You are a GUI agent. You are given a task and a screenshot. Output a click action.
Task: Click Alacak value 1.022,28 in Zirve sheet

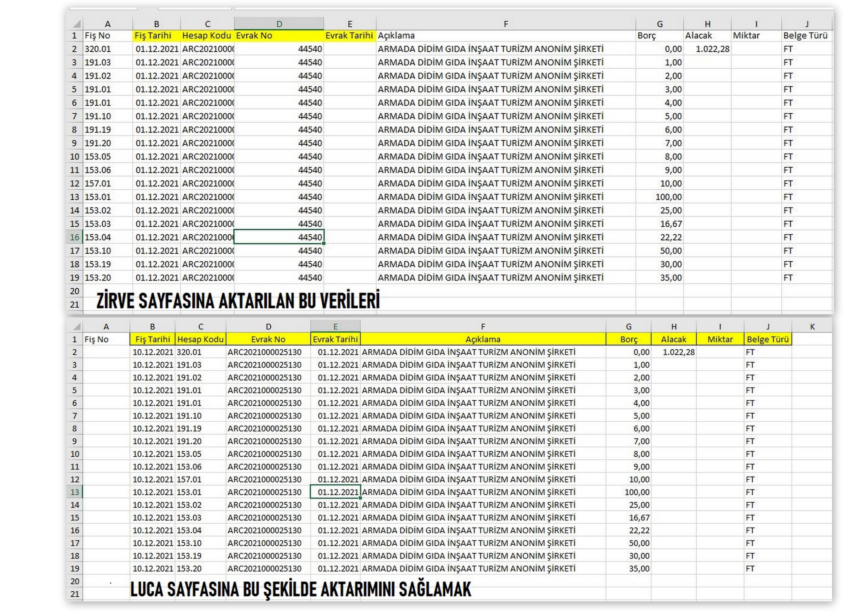[707, 49]
